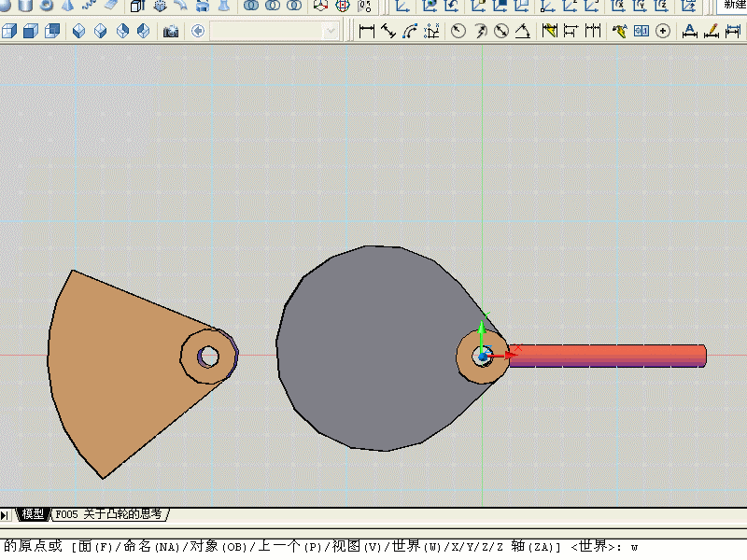The height and width of the screenshot is (560, 747).
Task: Click the previous view back arrow
Action: click(198, 31)
